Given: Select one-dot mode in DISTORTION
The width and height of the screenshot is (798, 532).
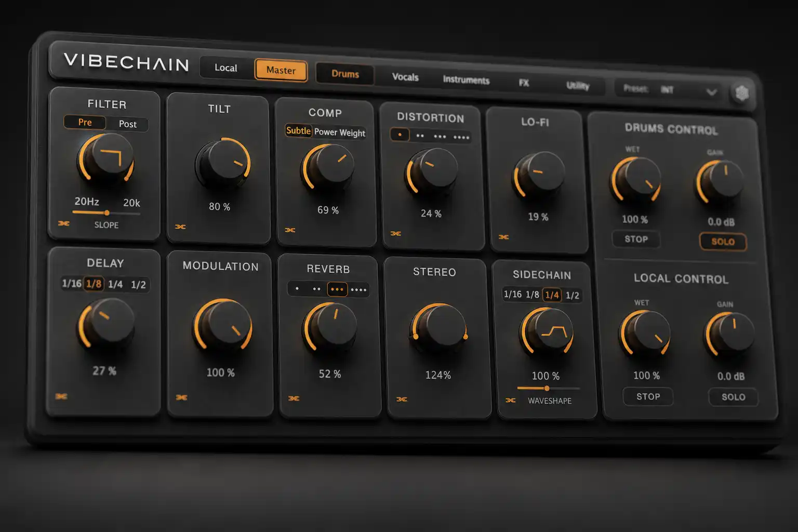Looking at the screenshot, I should (400, 135).
